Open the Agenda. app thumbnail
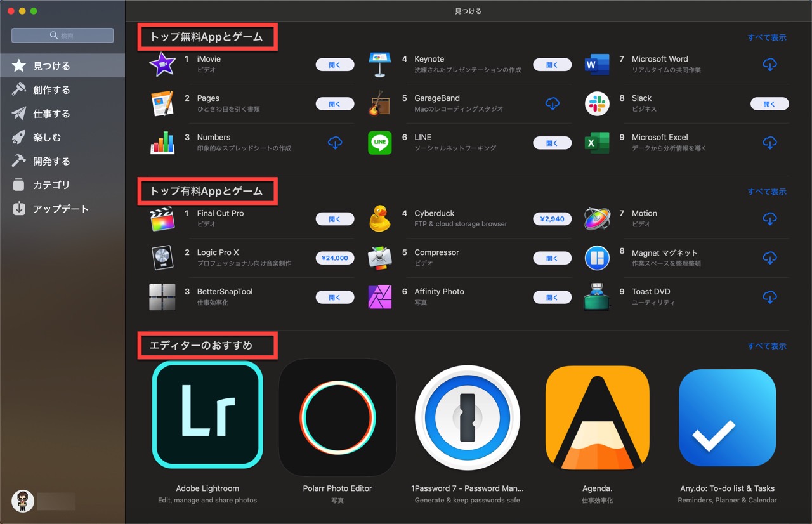Viewport: 812px width, 524px height. 598,417
